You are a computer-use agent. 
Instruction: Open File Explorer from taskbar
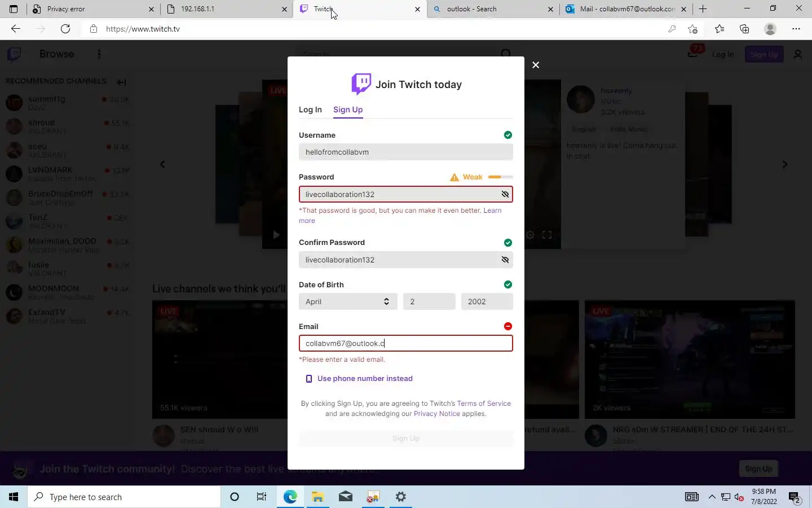[318, 497]
